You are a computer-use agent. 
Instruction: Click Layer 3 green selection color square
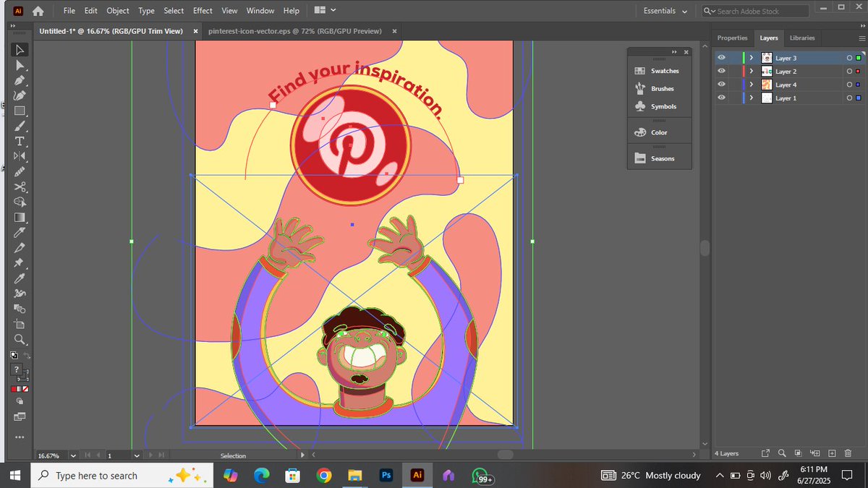click(x=859, y=58)
